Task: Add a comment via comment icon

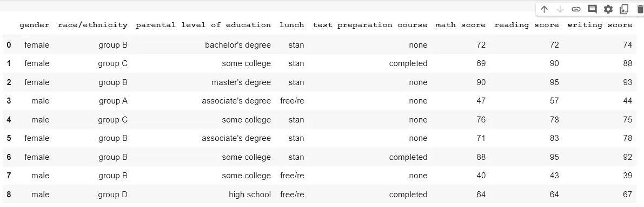Action: pyautogui.click(x=592, y=9)
